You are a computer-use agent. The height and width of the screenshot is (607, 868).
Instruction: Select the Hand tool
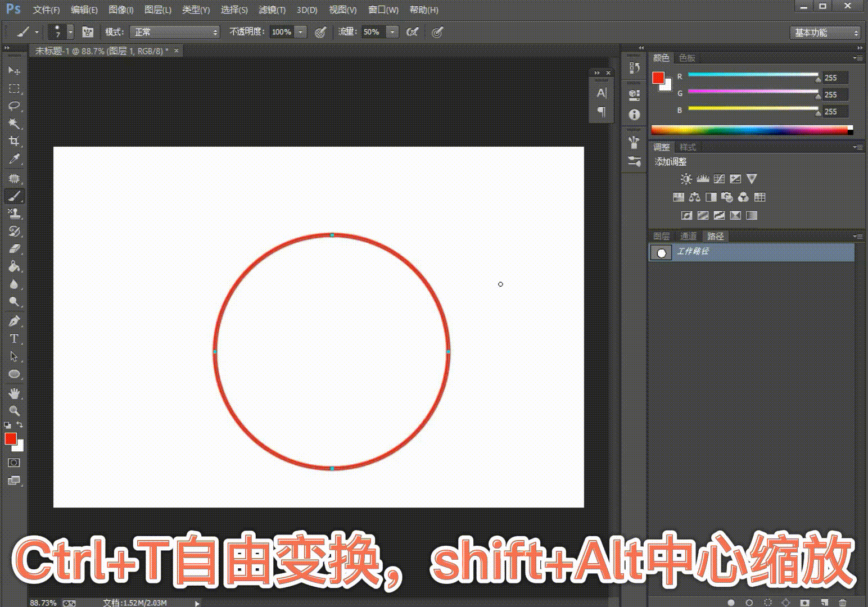tap(14, 393)
